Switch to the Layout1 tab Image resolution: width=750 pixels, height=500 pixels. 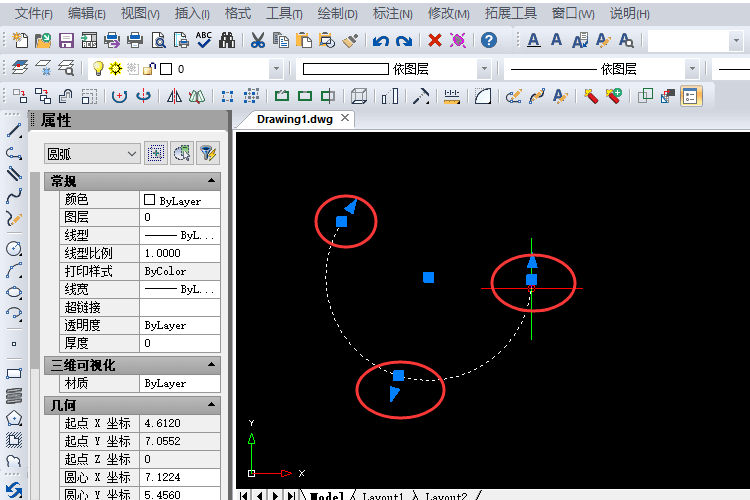(x=383, y=496)
